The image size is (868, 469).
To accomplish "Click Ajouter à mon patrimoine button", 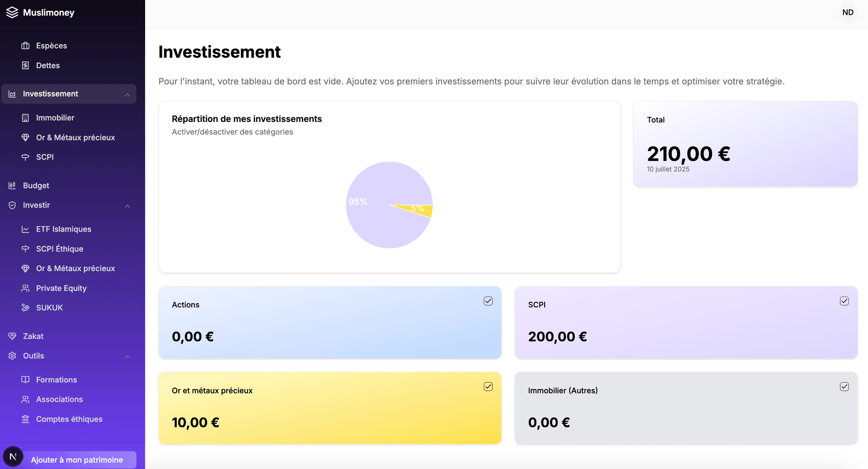I will point(77,460).
